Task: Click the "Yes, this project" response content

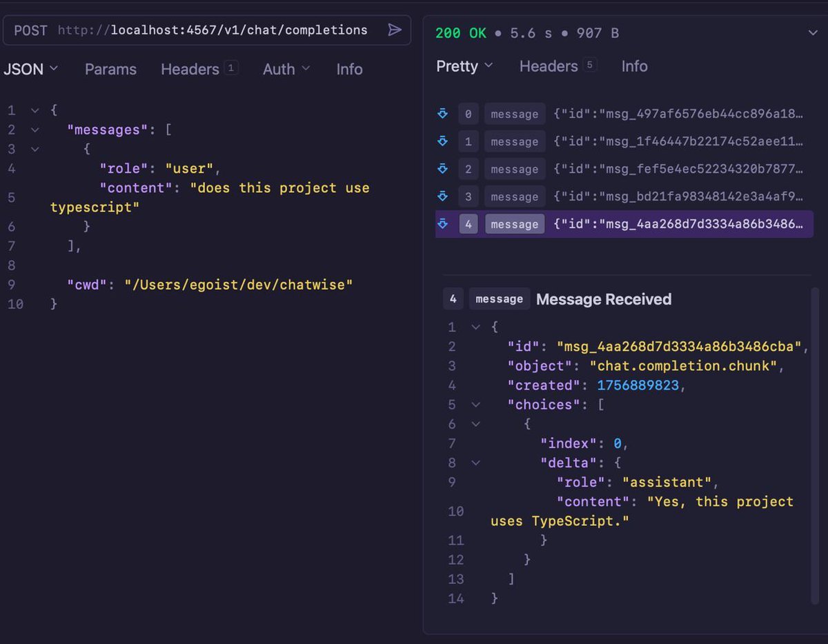Action: point(721,501)
